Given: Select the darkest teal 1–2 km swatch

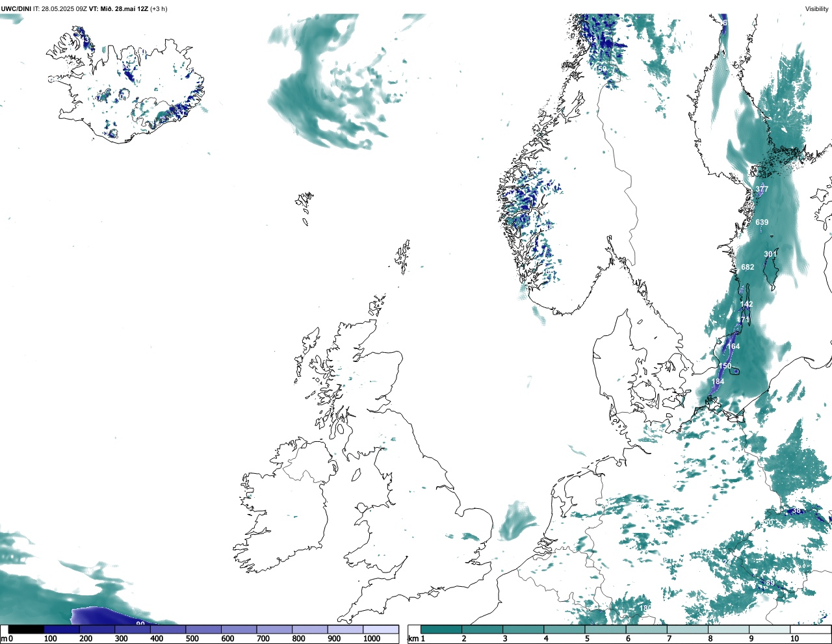Looking at the screenshot, I should click(x=441, y=629).
